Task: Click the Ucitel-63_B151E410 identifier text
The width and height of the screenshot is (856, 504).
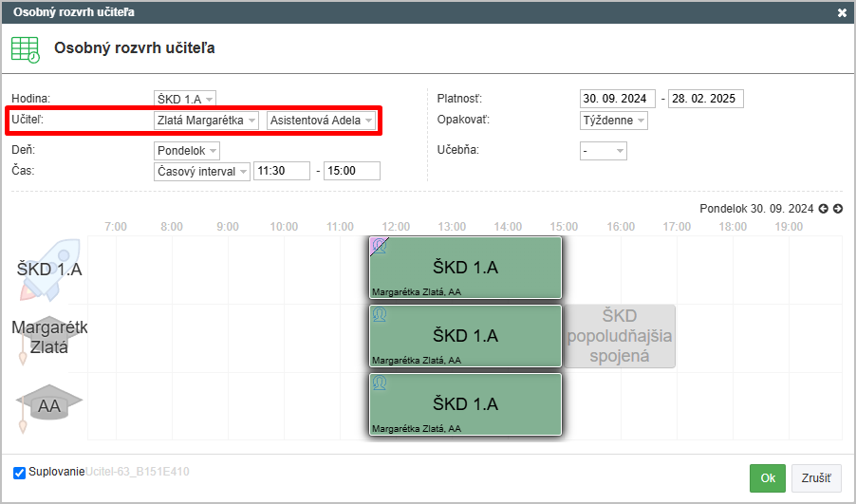Action: 137,472
